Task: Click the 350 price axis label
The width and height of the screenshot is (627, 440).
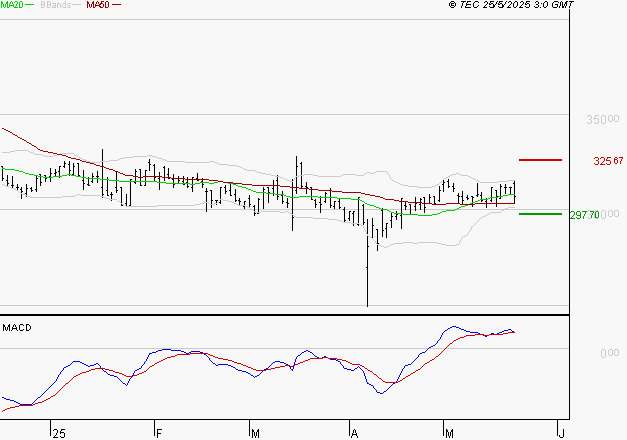Action: click(596, 119)
